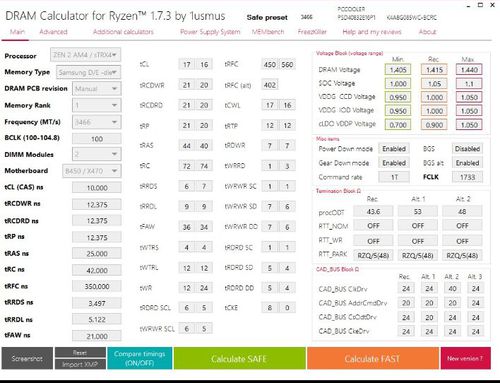The image size is (500, 383).
Task: Click the tCKE first value 8
Action: [x=270, y=308]
